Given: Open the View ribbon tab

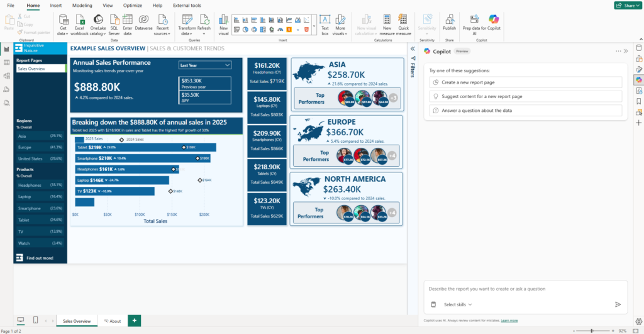Looking at the screenshot, I should 108,5.
